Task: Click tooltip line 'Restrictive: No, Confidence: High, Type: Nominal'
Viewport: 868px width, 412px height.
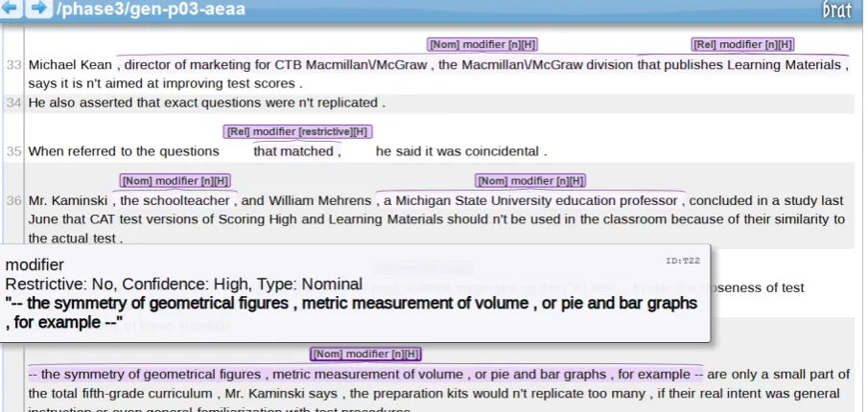Action: pos(184,285)
